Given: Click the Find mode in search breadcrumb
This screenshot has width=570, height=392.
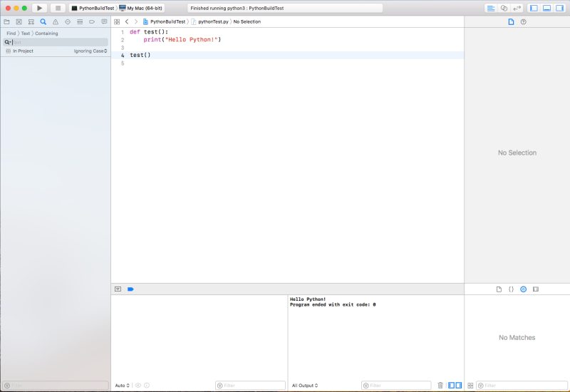Looking at the screenshot, I should (x=11, y=33).
